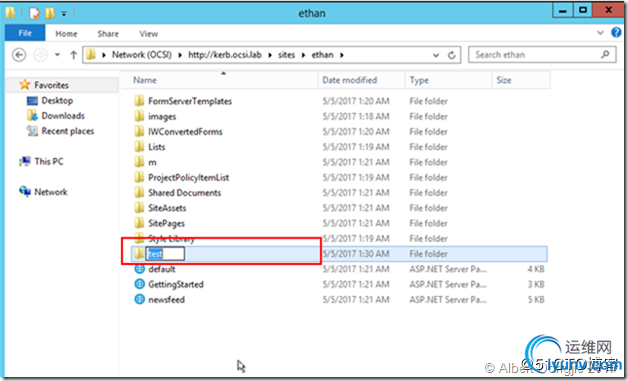Viewport: 628px width, 381px height.
Task: Switch to the Home ribbon tab
Action: pyautogui.click(x=66, y=34)
